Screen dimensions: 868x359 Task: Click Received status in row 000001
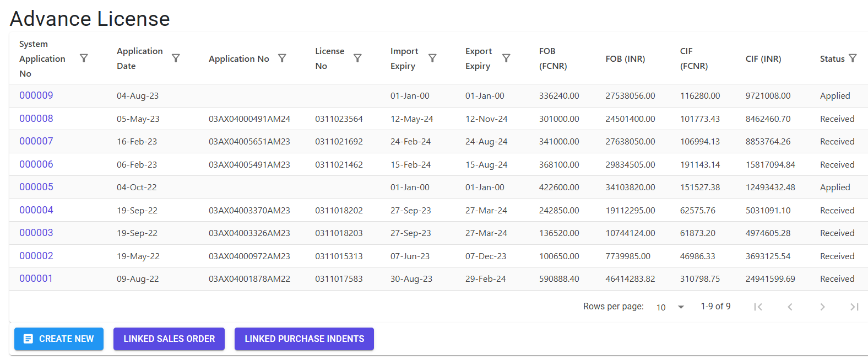click(837, 278)
